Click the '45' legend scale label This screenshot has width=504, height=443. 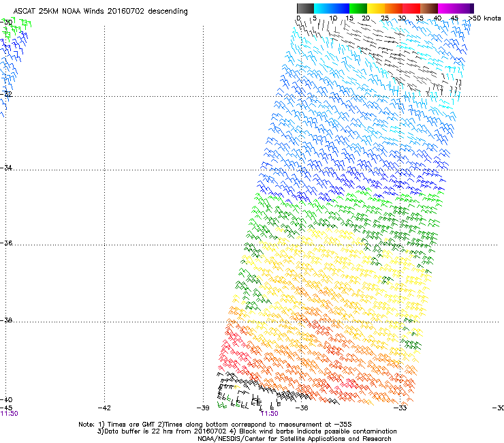454,18
